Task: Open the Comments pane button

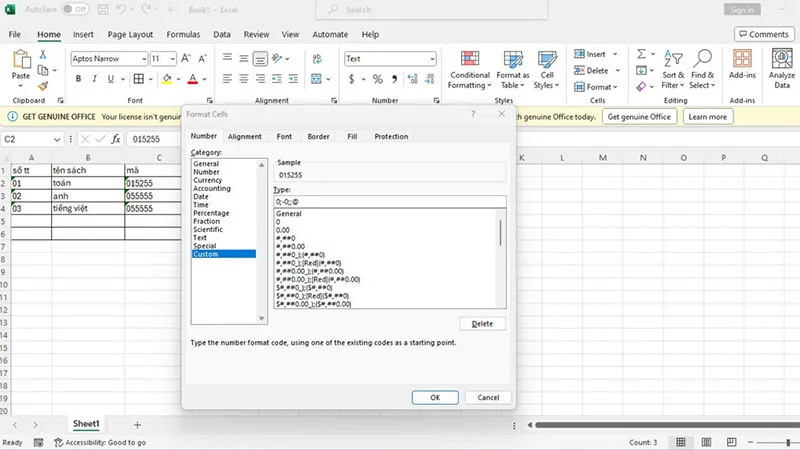Action: pyautogui.click(x=764, y=34)
